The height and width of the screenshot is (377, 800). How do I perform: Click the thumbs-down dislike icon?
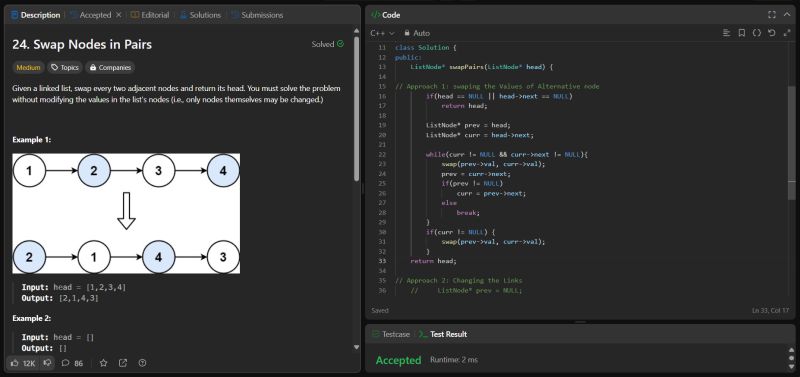[47, 363]
